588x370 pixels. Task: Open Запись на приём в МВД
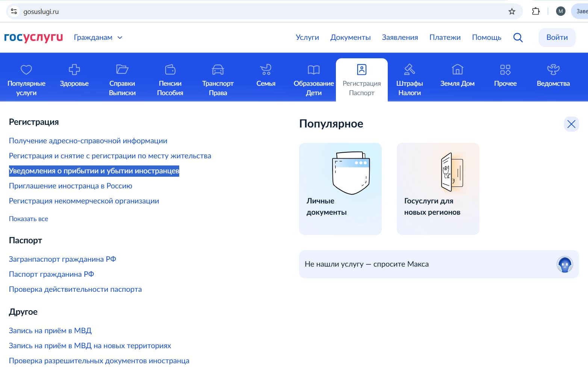point(50,331)
